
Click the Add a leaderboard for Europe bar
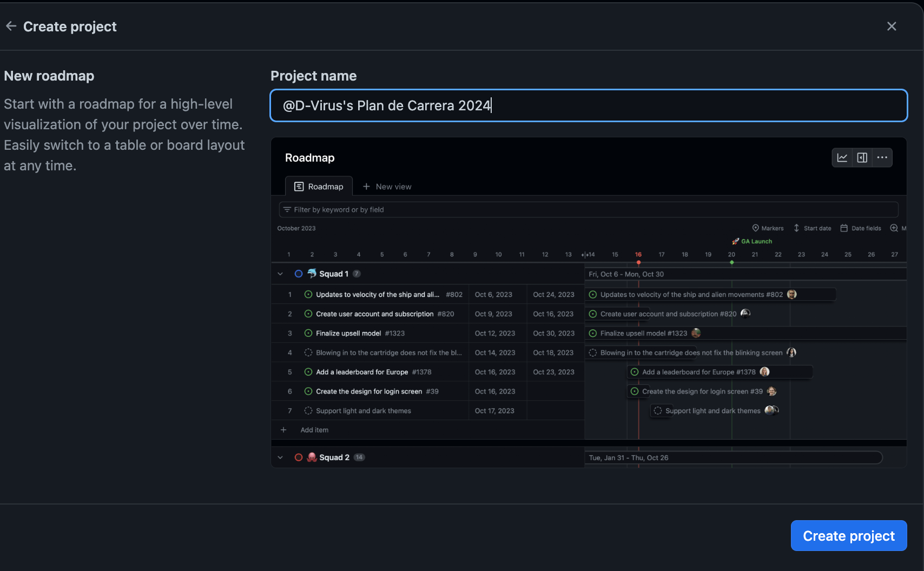point(720,372)
